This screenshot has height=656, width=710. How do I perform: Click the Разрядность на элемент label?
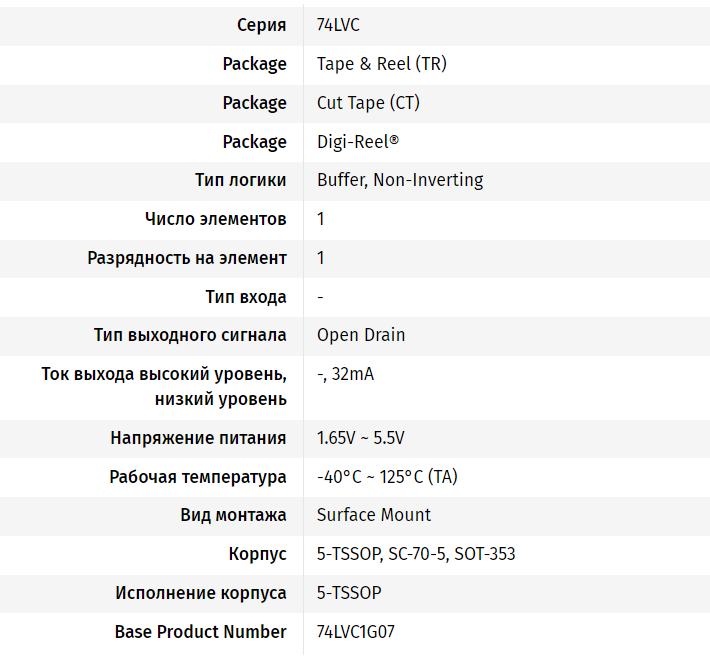[x=187, y=258]
